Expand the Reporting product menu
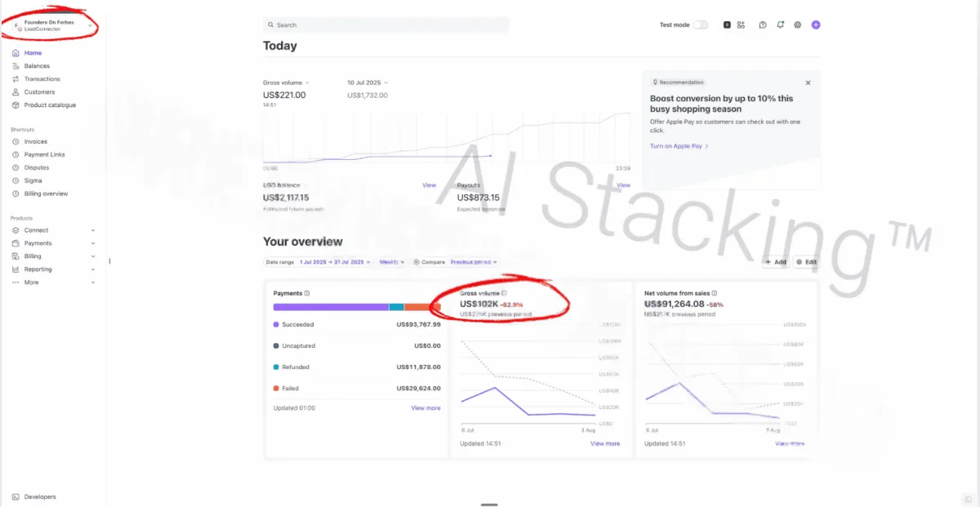The height and width of the screenshot is (507, 980). tap(53, 269)
